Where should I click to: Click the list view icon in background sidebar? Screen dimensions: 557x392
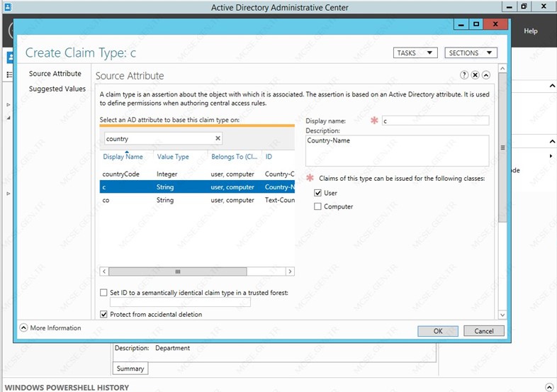tap(9, 74)
